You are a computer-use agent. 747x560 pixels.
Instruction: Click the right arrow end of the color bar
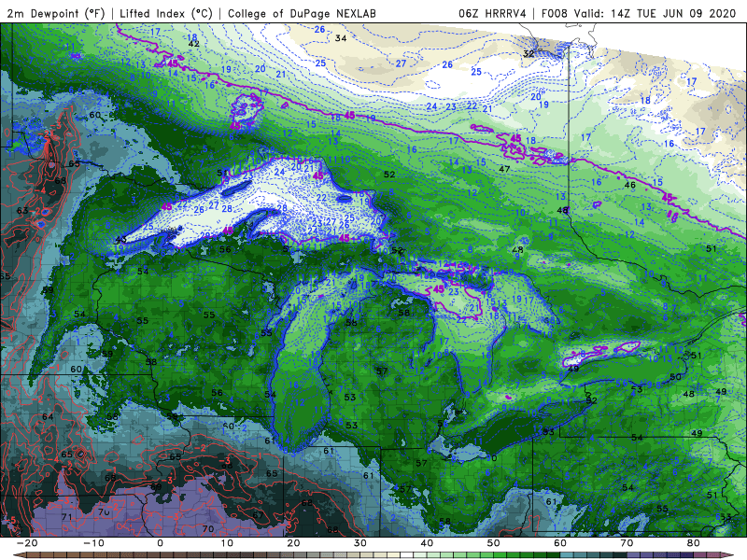pyautogui.click(x=728, y=555)
